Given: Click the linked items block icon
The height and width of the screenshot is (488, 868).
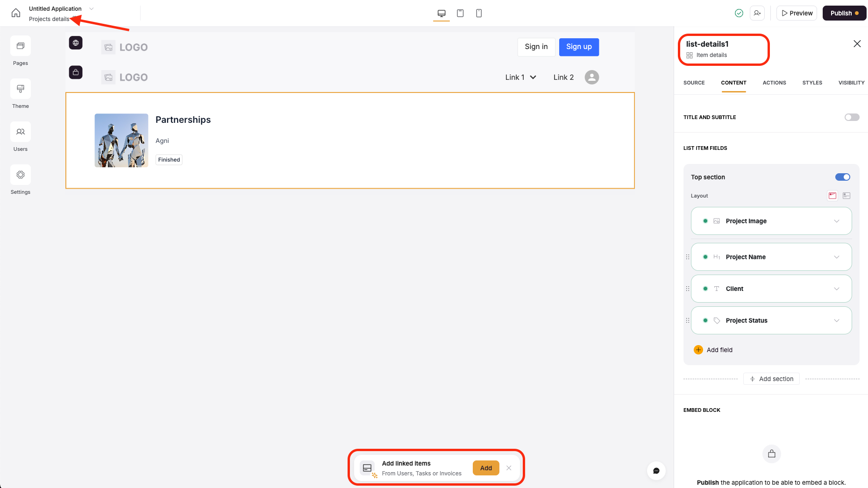Looking at the screenshot, I should coord(367,468).
